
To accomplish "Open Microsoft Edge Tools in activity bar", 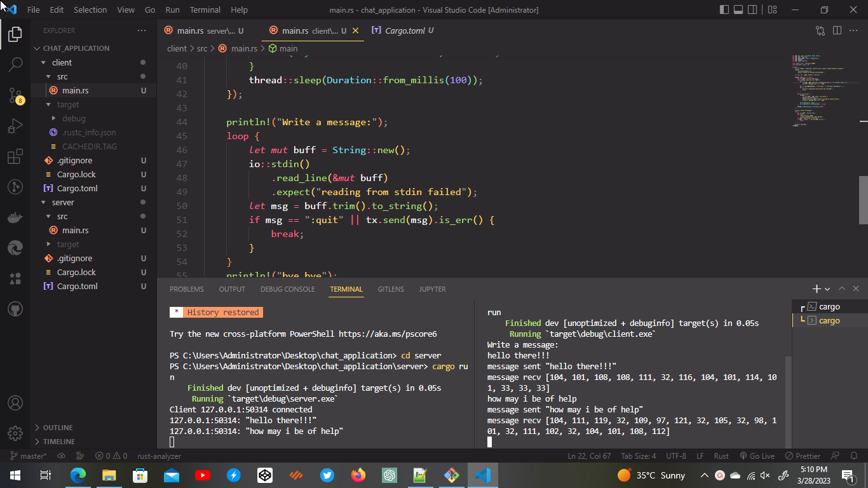I will pyautogui.click(x=15, y=248).
